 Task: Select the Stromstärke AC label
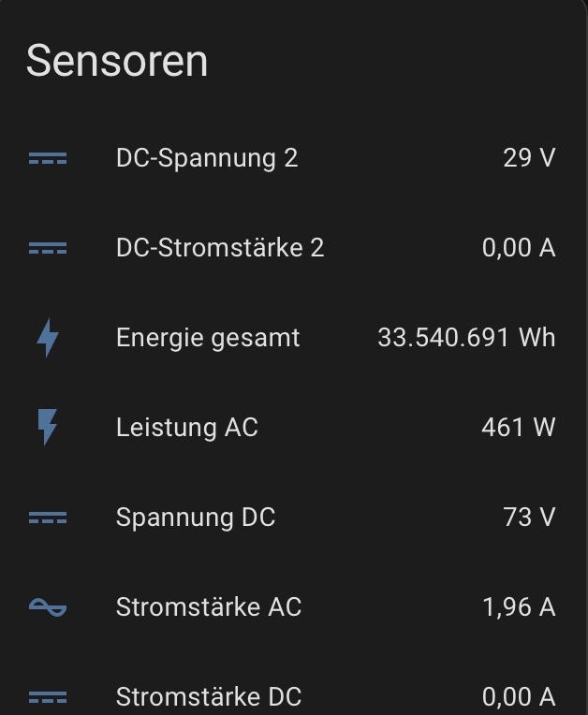(x=209, y=607)
